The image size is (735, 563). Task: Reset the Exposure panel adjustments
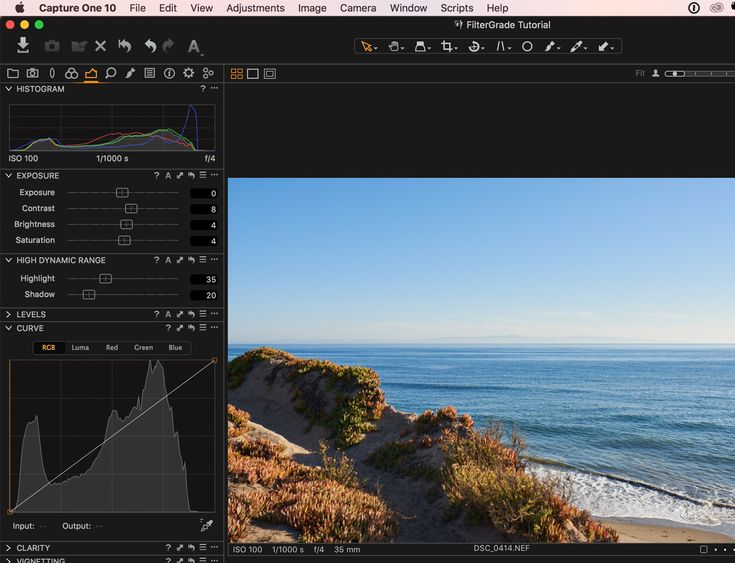(x=191, y=175)
